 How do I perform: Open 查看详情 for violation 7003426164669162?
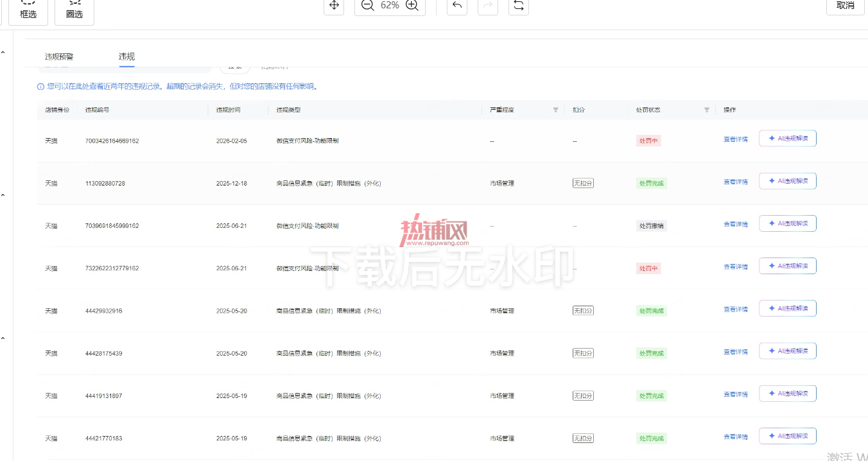[736, 139]
